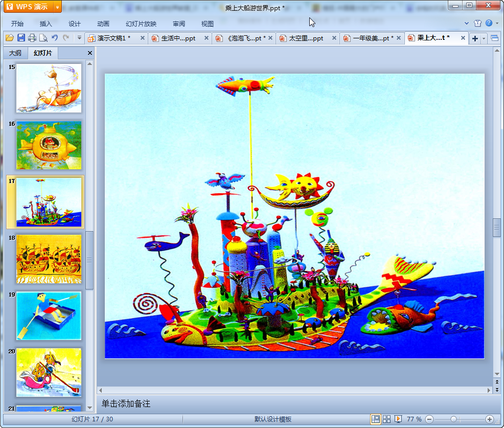Open the 幻灯片放映 menu tab

tap(141, 24)
